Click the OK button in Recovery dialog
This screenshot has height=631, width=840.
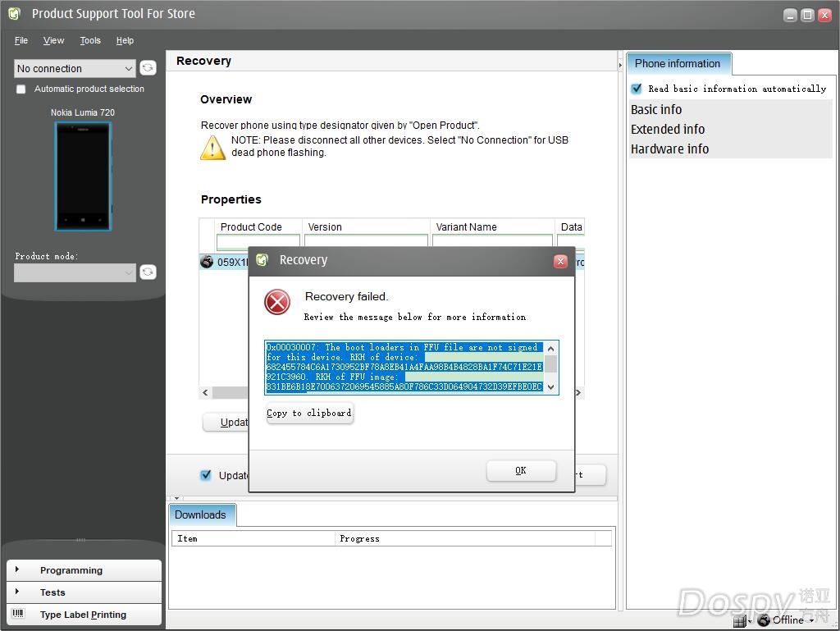521,470
